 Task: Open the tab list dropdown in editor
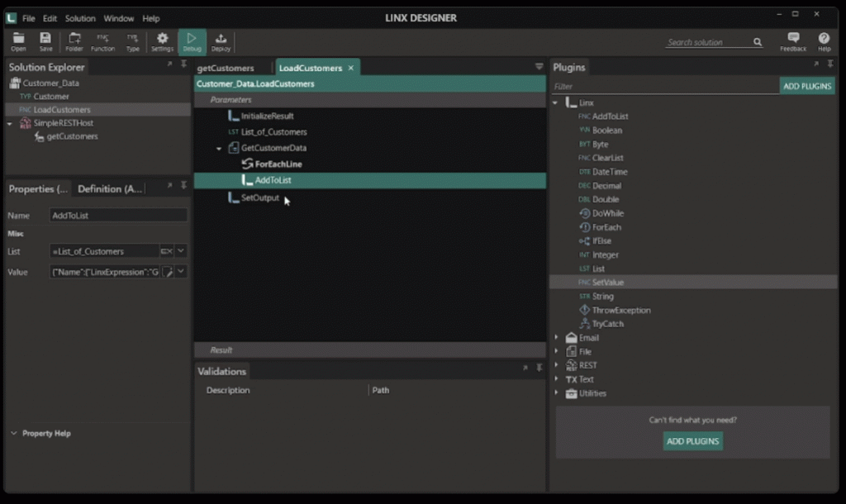pyautogui.click(x=539, y=66)
